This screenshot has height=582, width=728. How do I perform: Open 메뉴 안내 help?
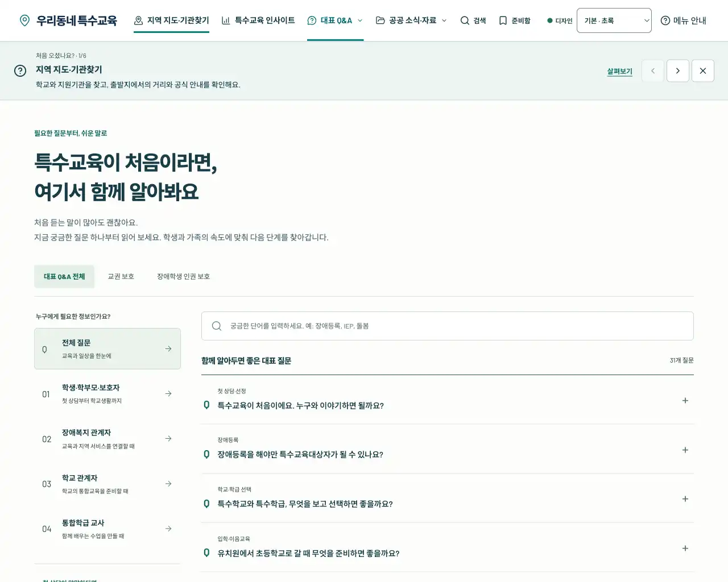point(683,20)
